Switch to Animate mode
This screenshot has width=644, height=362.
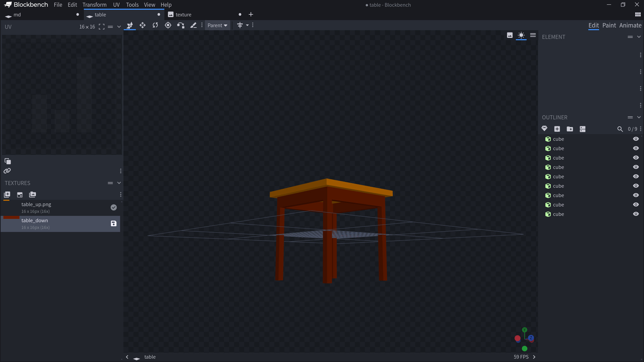click(x=630, y=25)
